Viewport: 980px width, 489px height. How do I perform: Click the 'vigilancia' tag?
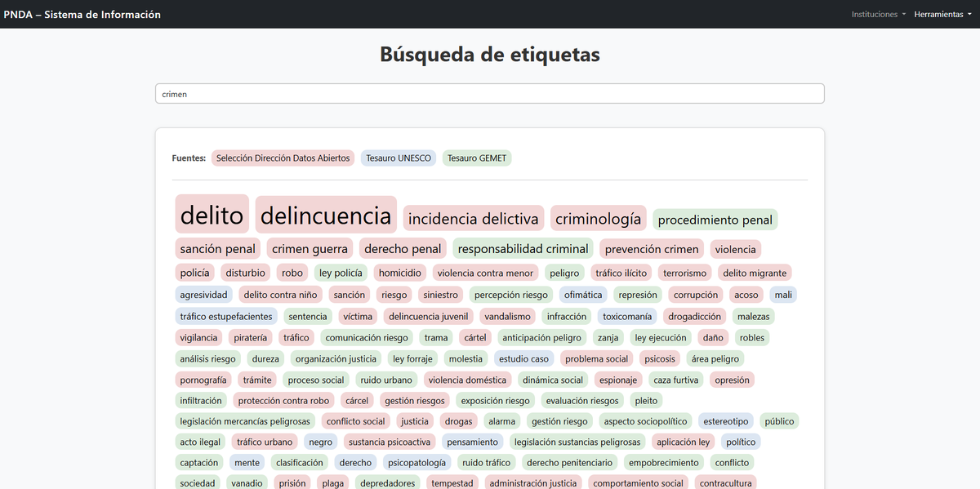point(198,337)
